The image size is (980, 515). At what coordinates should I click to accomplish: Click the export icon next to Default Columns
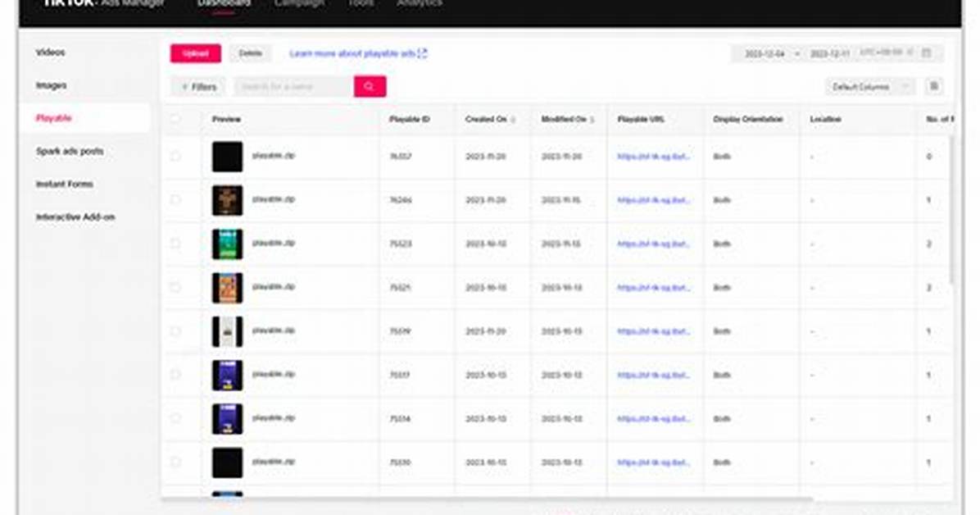tap(934, 86)
